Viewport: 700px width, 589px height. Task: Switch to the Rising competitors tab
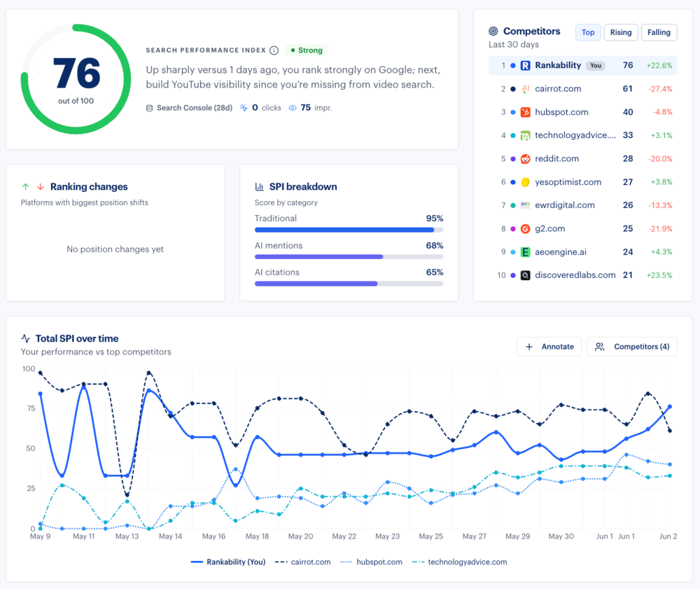point(620,32)
